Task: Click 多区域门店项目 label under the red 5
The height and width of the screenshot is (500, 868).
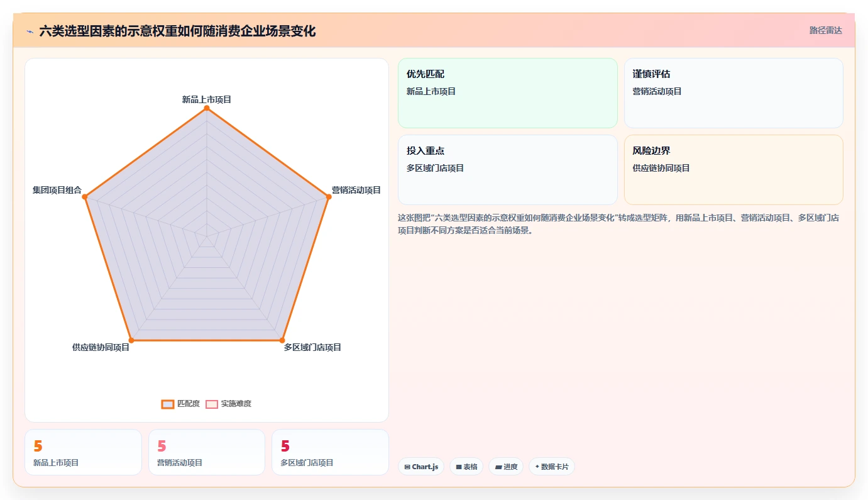Action: [307, 463]
